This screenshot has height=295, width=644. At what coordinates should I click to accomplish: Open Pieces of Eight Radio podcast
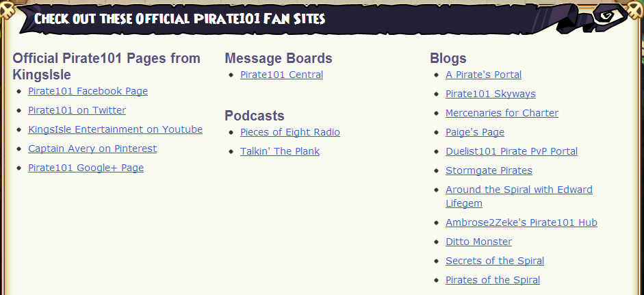(x=290, y=132)
